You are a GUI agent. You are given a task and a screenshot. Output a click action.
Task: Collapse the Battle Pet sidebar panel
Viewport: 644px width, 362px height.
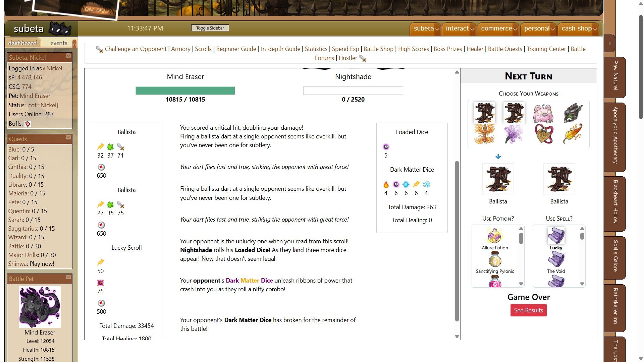pos(68,277)
